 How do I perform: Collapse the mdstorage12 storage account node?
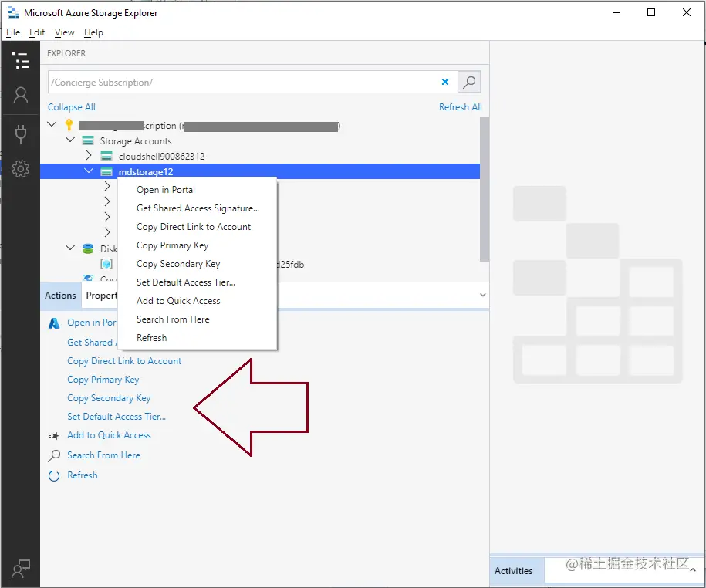88,171
